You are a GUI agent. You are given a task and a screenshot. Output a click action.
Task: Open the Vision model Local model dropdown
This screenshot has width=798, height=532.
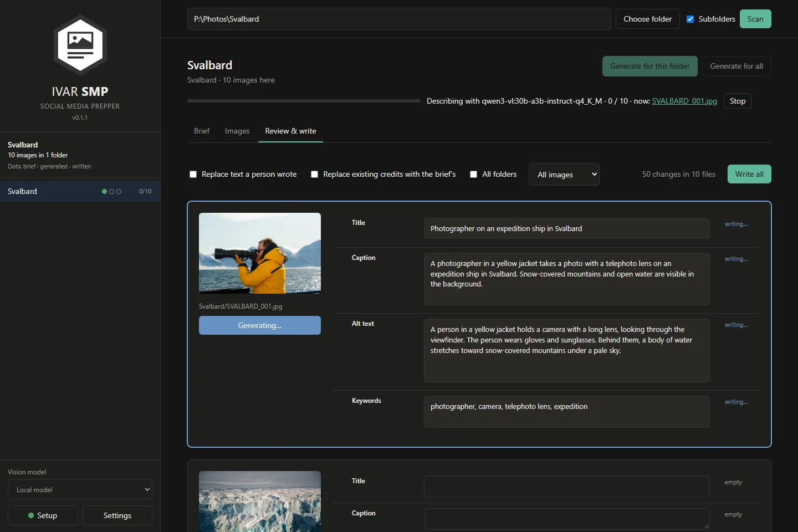[80, 490]
